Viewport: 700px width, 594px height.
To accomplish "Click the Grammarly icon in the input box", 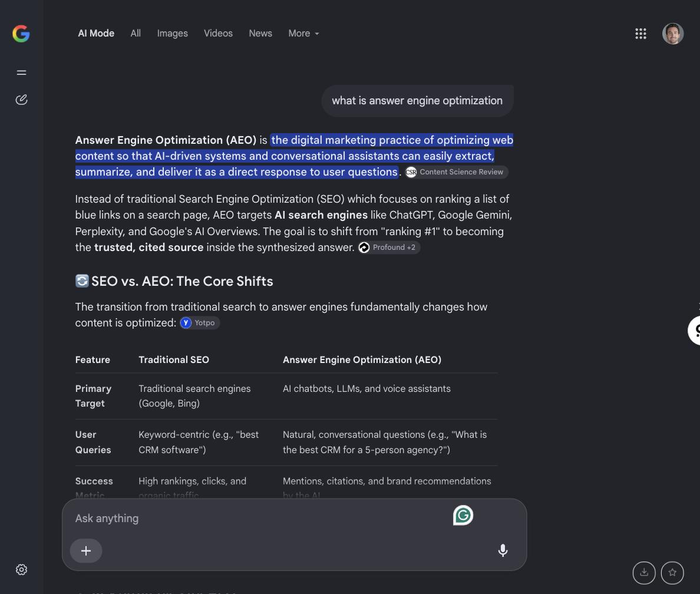I will pyautogui.click(x=463, y=515).
